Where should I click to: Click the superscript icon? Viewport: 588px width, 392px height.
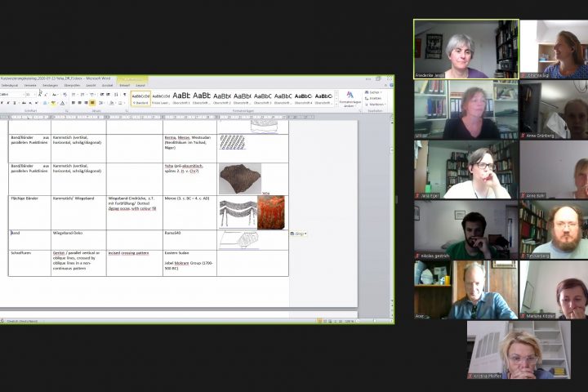tap(37, 103)
